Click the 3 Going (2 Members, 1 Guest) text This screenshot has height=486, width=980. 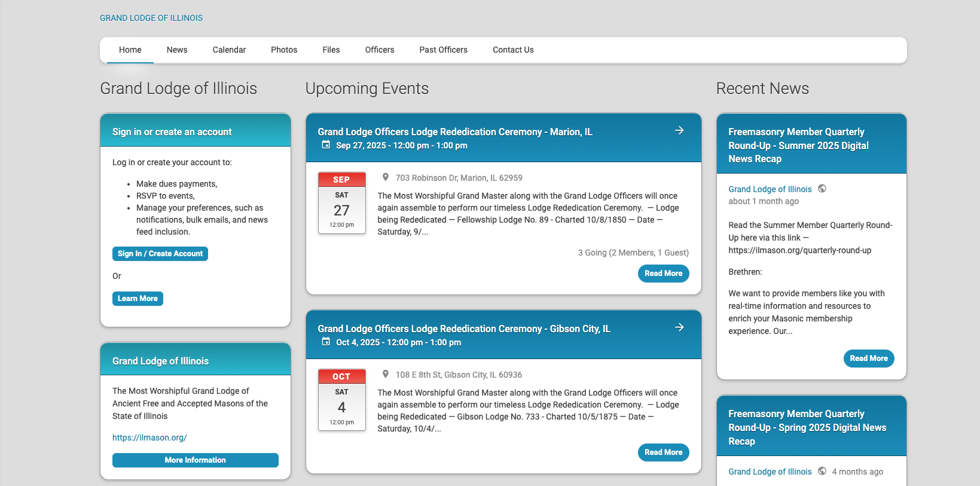pos(633,253)
